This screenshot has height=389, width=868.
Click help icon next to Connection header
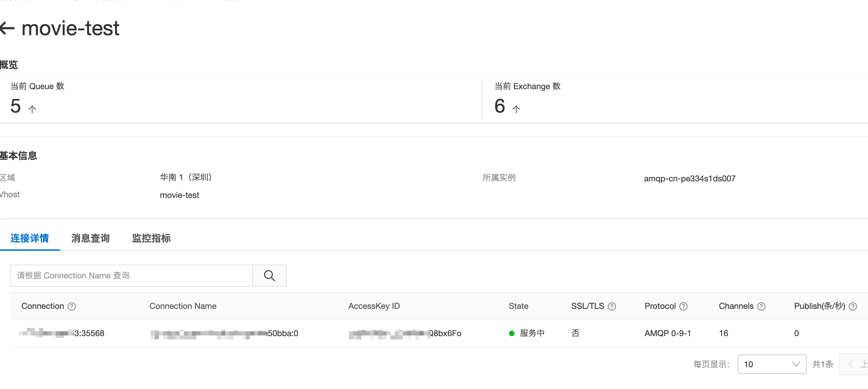click(x=72, y=306)
